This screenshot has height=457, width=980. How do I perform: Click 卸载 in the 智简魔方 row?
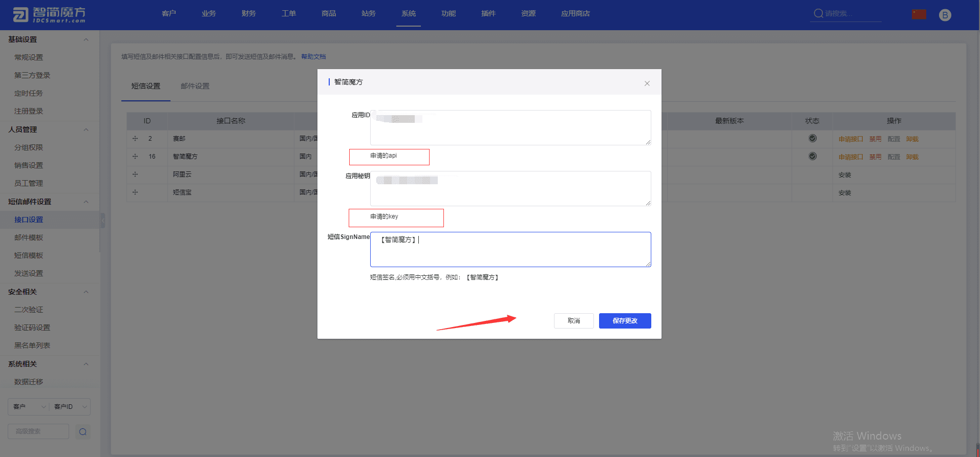click(912, 157)
